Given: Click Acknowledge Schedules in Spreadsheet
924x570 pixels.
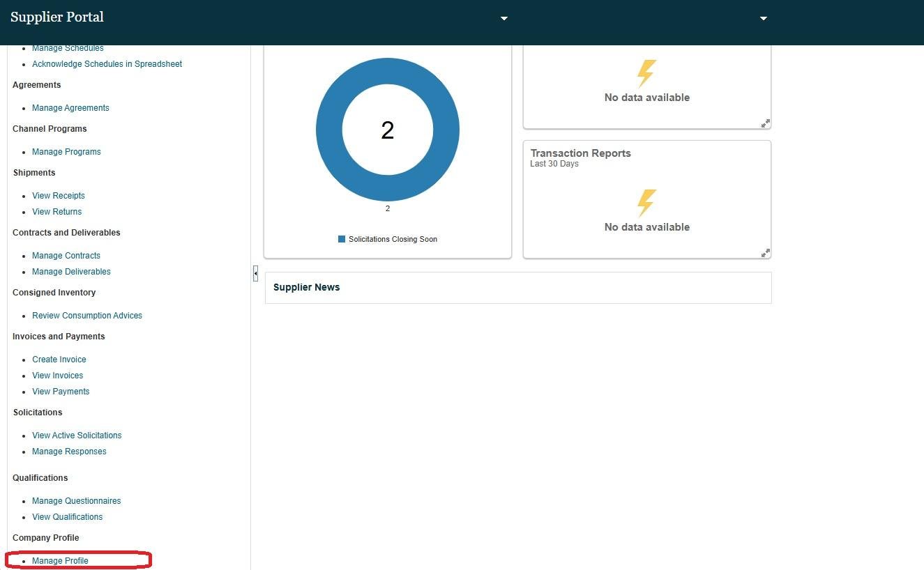Looking at the screenshot, I should click(107, 64).
